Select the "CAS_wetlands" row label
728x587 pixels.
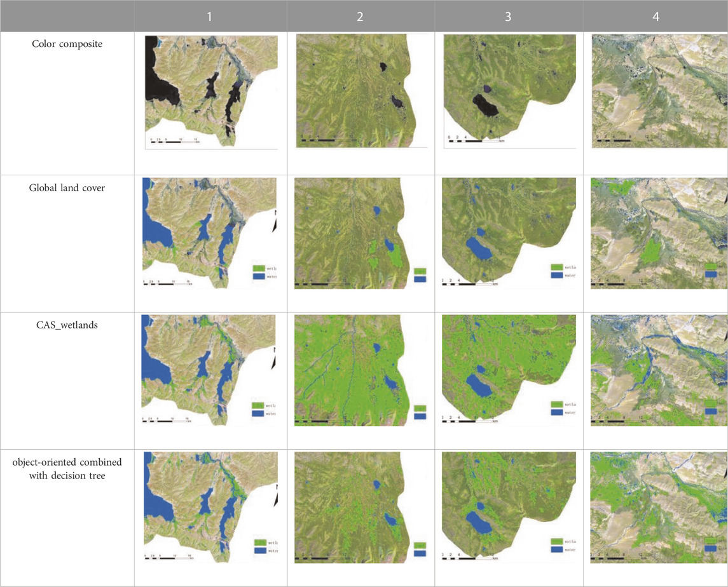point(67,325)
